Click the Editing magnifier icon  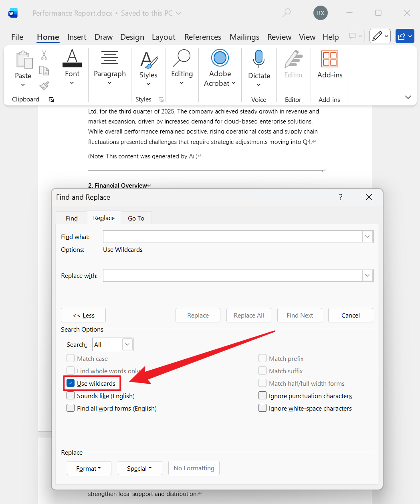[x=182, y=58]
